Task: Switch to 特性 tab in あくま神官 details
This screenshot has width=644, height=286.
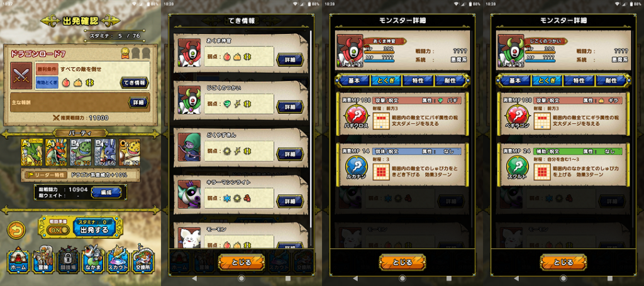Action: pyautogui.click(x=418, y=81)
